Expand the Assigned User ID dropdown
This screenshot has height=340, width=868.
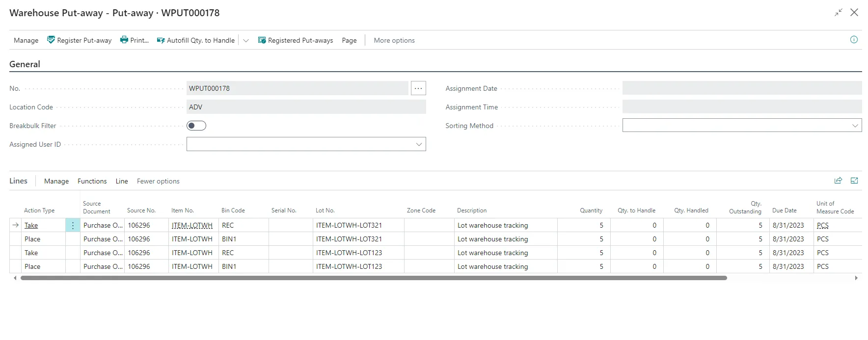pyautogui.click(x=419, y=144)
